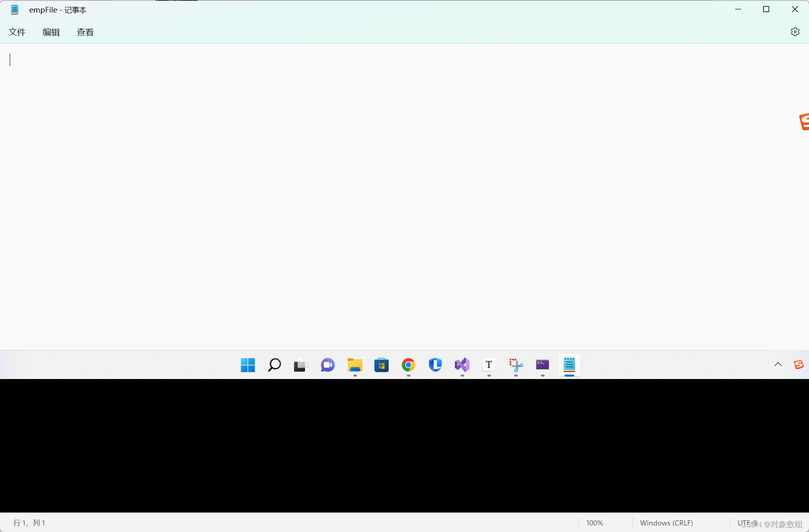Image resolution: width=809 pixels, height=532 pixels.
Task: Switch to console window in taskbar
Action: click(543, 365)
